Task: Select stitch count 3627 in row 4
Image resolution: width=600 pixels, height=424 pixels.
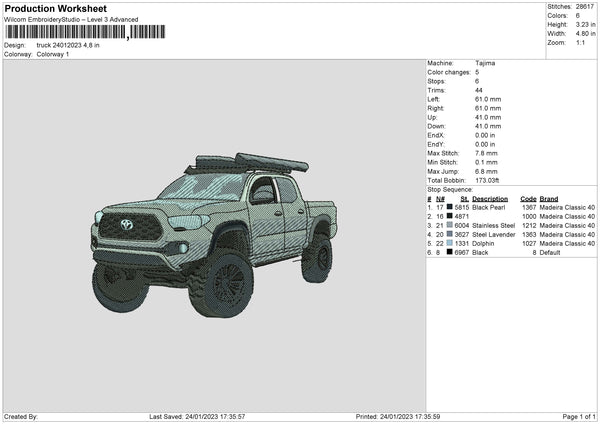Action: point(461,235)
